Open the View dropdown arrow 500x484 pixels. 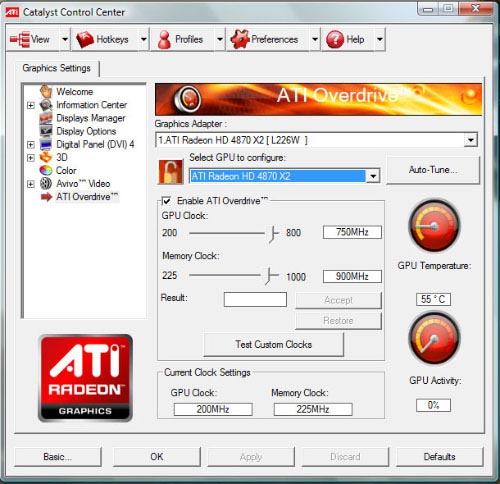coord(65,39)
